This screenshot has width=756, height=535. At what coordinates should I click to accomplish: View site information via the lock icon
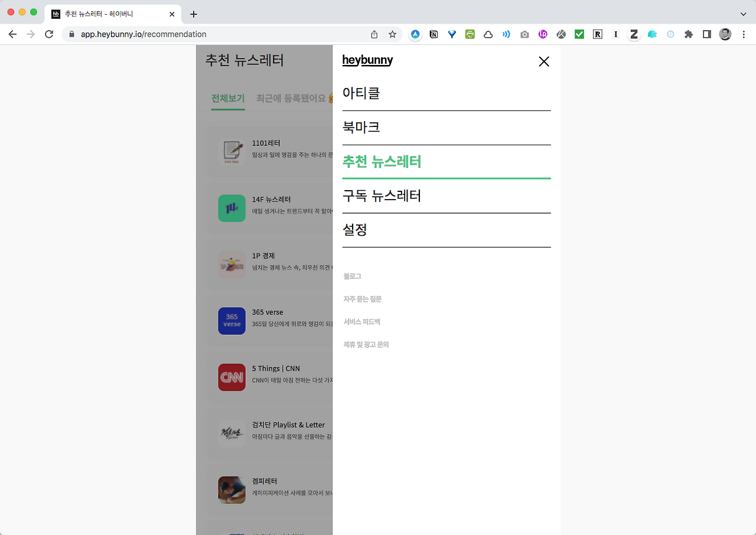pos(72,34)
